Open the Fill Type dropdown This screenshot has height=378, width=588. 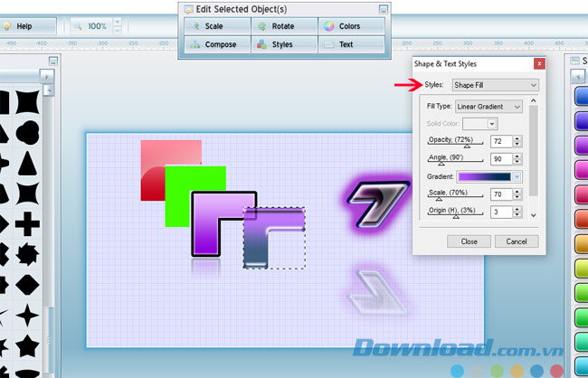point(488,107)
